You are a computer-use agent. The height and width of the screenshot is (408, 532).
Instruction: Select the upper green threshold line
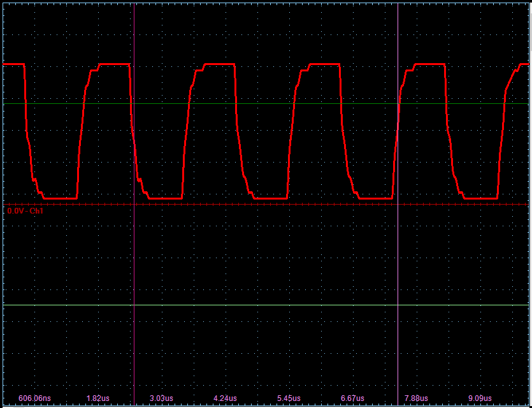255,103
